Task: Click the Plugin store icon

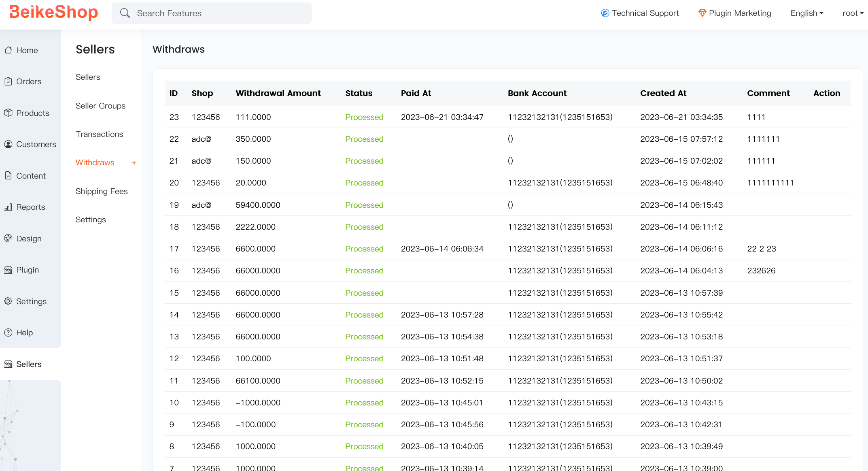Action: tap(8, 270)
